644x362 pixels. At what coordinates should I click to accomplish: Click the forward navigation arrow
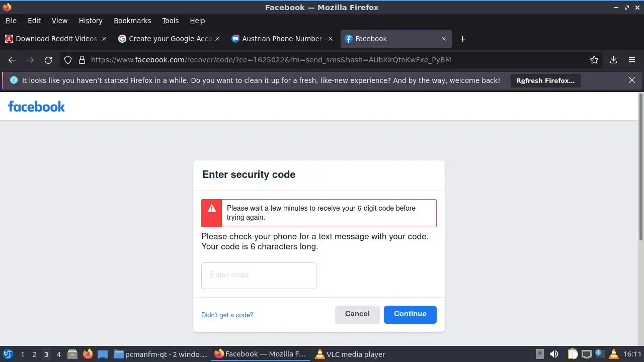[x=30, y=60]
